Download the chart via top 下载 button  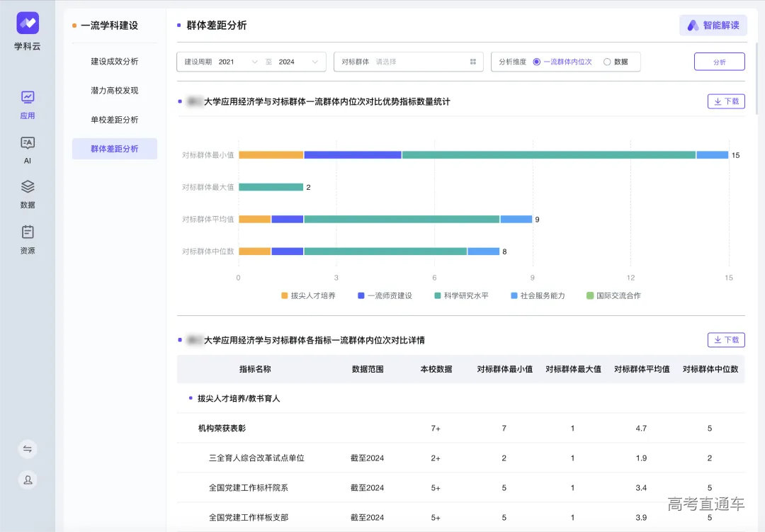point(725,101)
